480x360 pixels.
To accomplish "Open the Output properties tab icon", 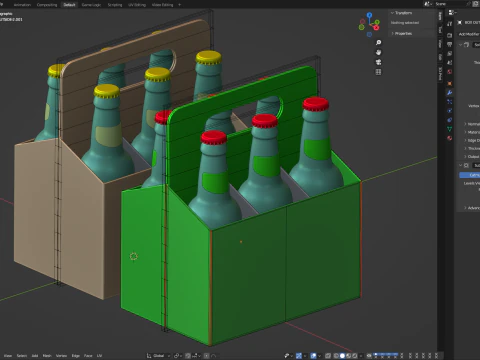I will pos(450,44).
